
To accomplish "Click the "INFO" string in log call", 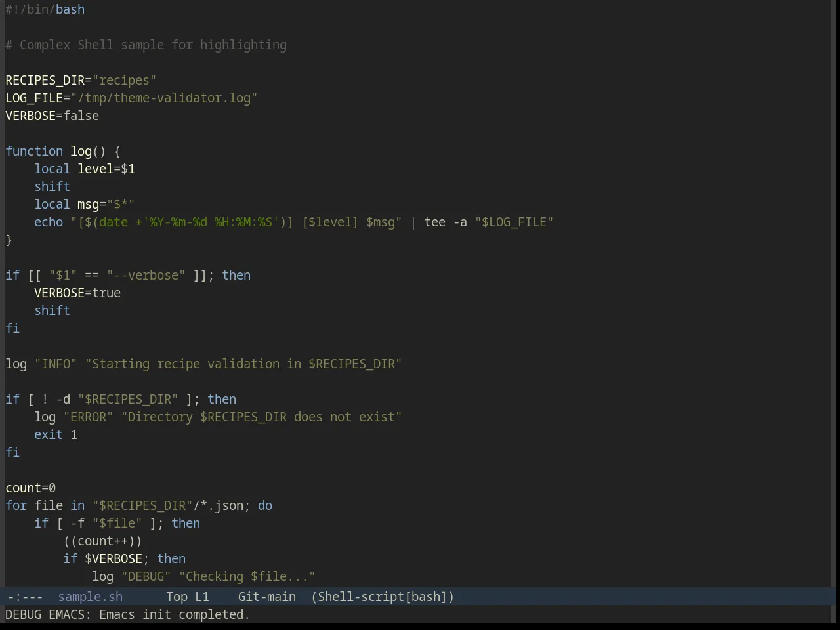I will click(56, 364).
